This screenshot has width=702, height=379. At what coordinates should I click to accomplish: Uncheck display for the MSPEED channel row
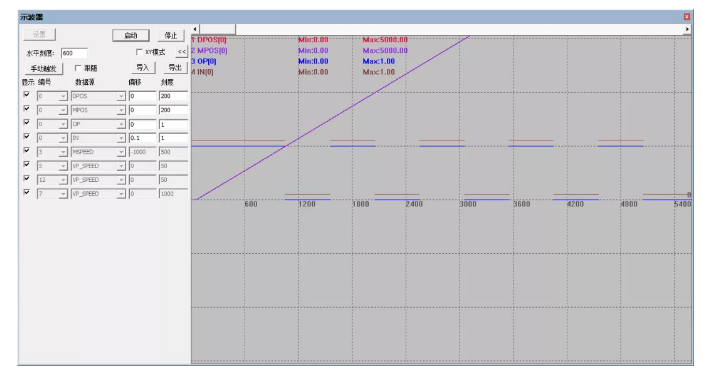point(26,150)
